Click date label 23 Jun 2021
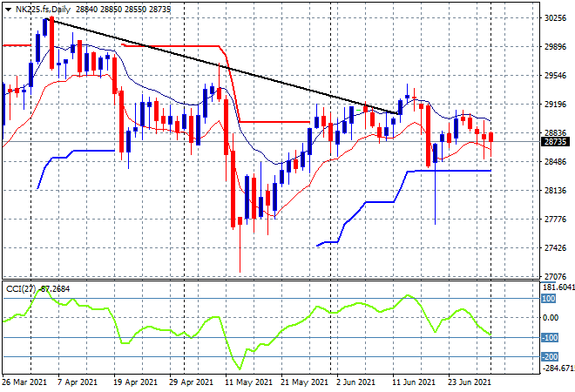Viewport: 575px width, 392px height. 469,382
